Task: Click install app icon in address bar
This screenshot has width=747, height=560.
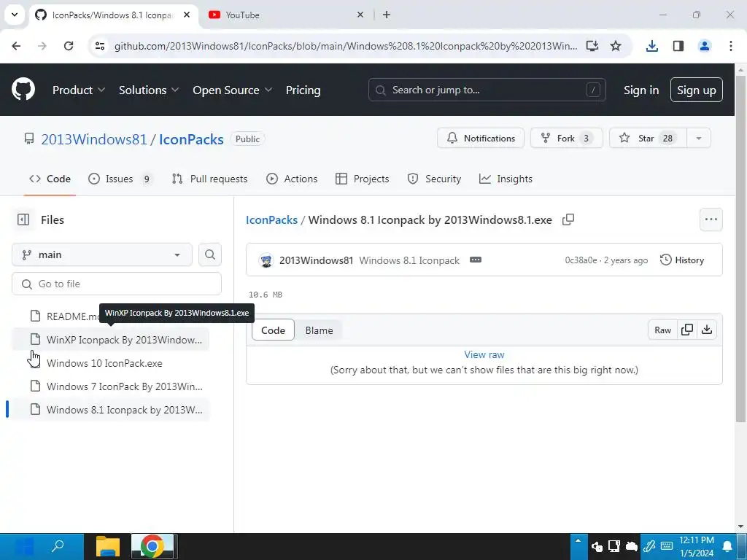Action: click(592, 46)
